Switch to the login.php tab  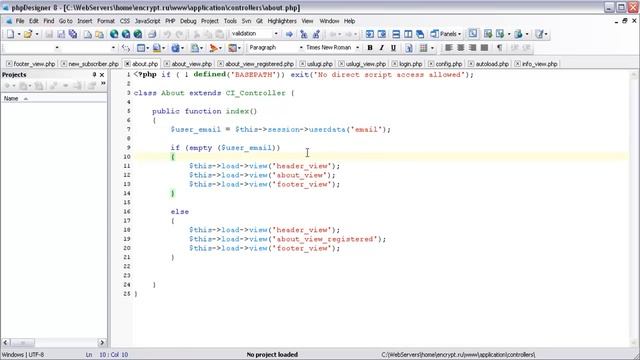click(411, 64)
